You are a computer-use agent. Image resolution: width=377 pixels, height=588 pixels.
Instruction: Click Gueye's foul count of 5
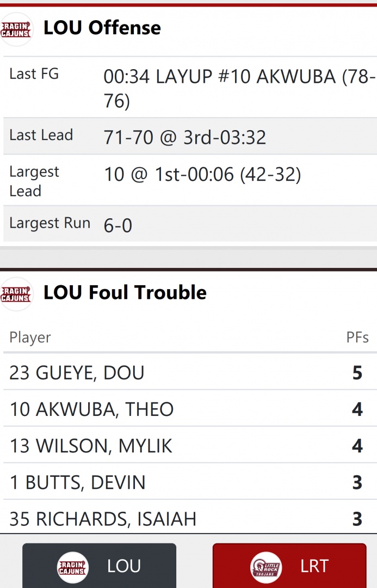point(357,373)
